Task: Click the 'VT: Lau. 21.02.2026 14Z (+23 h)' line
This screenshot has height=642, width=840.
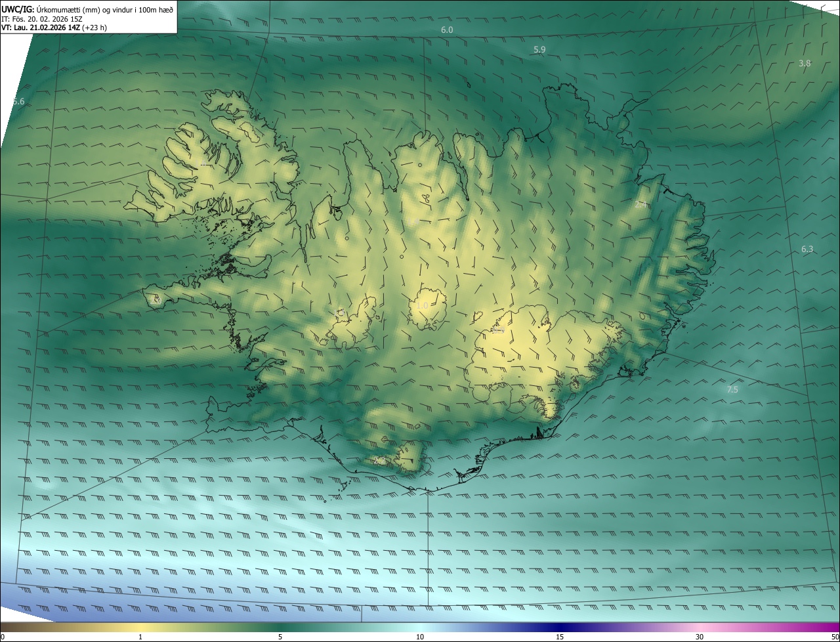Action: [54, 28]
